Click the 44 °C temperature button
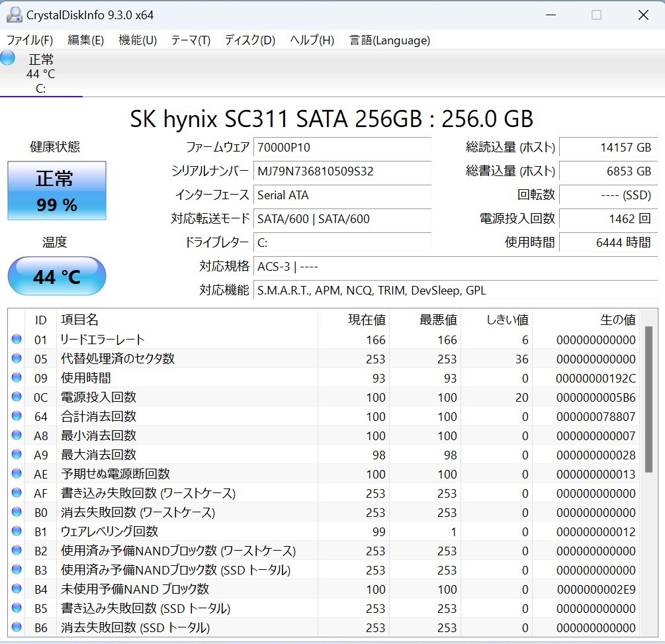665x644 pixels. tap(57, 276)
